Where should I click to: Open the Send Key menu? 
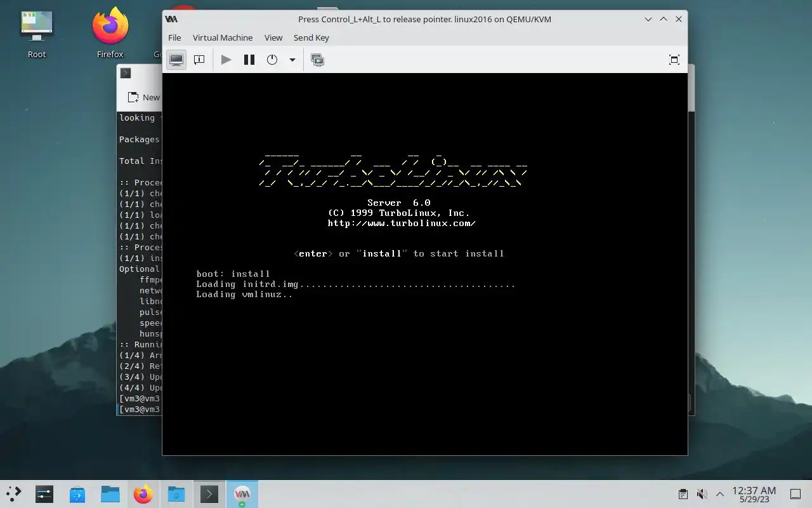pos(311,37)
